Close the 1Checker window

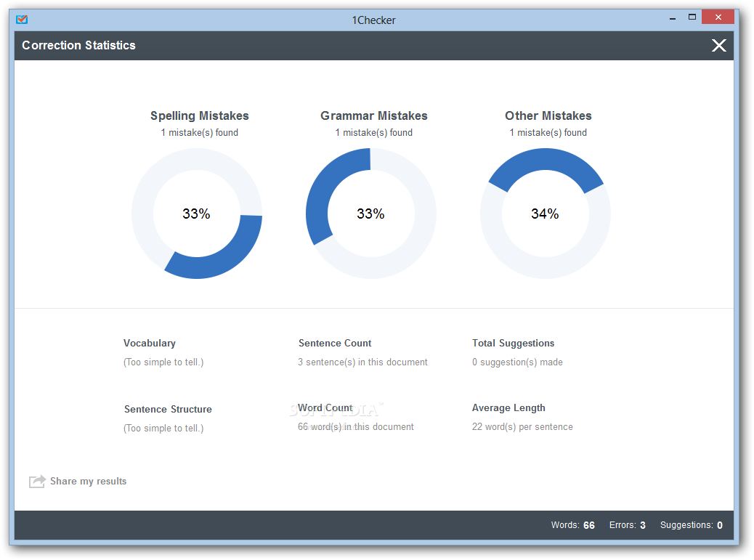tap(718, 17)
